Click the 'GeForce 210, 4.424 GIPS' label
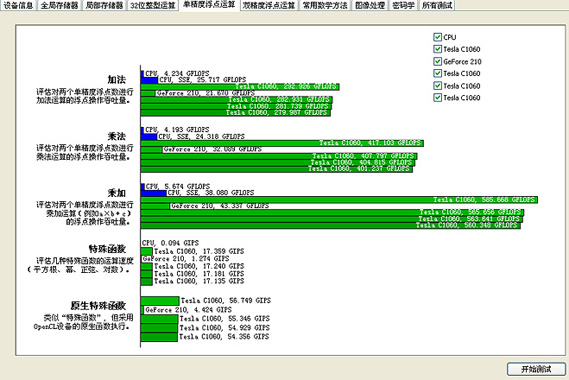 coord(188,310)
